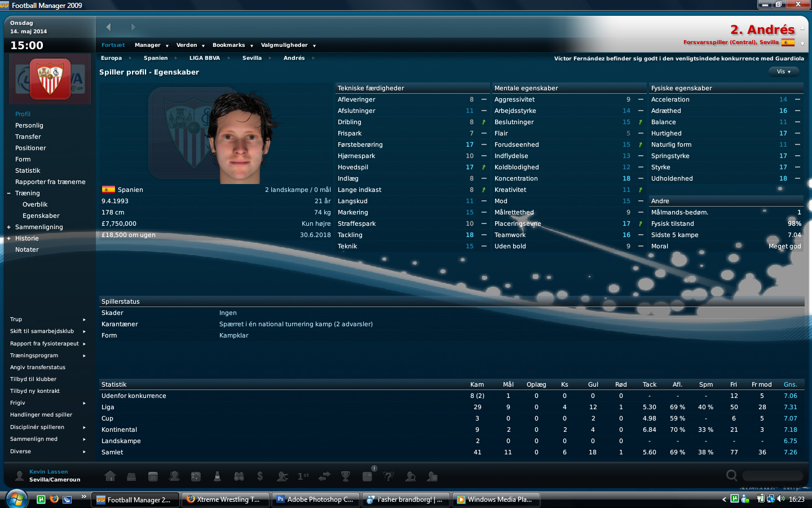Open the finances dollar icon

(x=260, y=476)
